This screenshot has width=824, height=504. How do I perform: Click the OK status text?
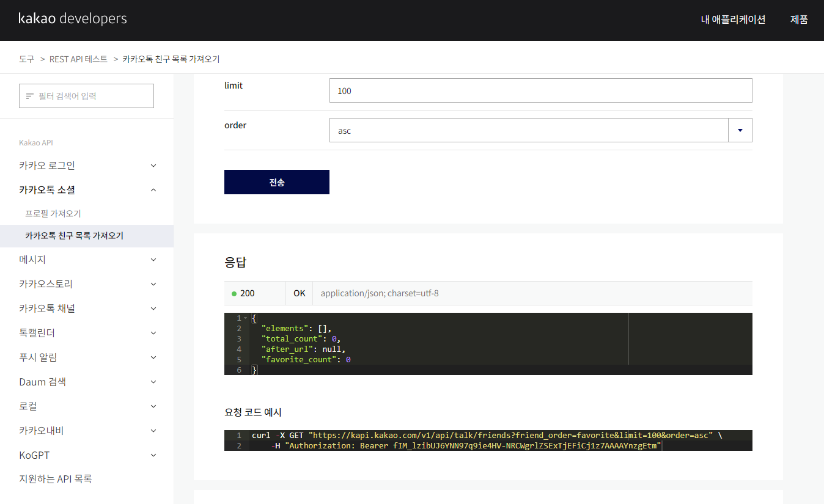click(x=300, y=293)
